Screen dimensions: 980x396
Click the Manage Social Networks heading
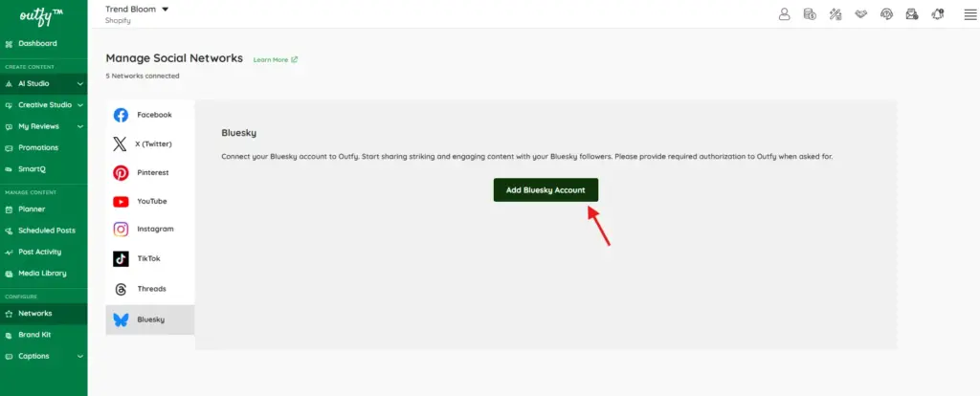pos(174,58)
